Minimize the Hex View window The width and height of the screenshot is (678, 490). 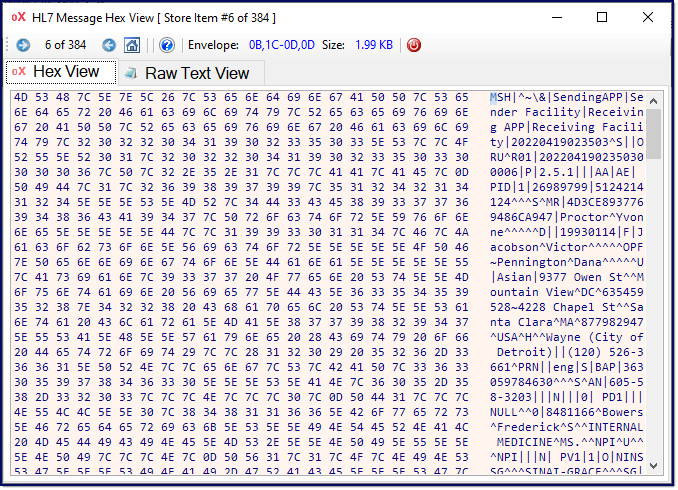557,17
